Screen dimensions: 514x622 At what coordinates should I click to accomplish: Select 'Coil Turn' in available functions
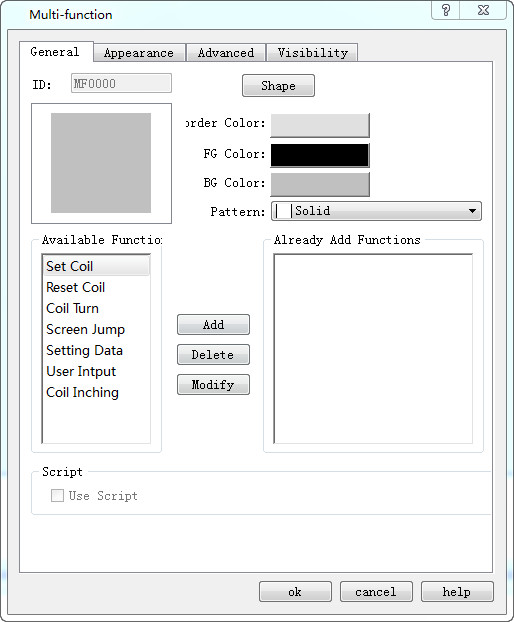click(x=96, y=308)
